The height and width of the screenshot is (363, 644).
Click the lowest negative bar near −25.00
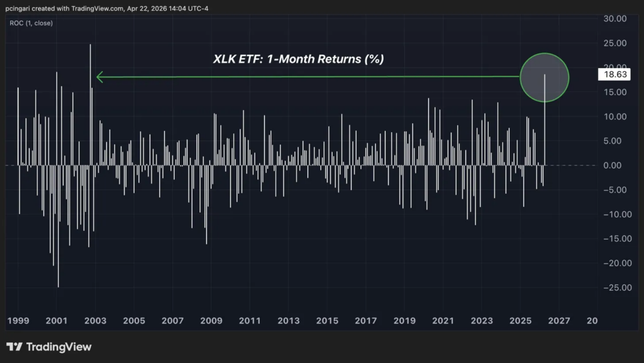(58, 226)
